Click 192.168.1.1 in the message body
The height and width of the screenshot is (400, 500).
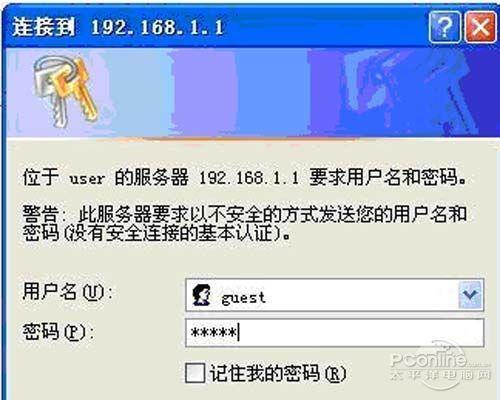249,178
